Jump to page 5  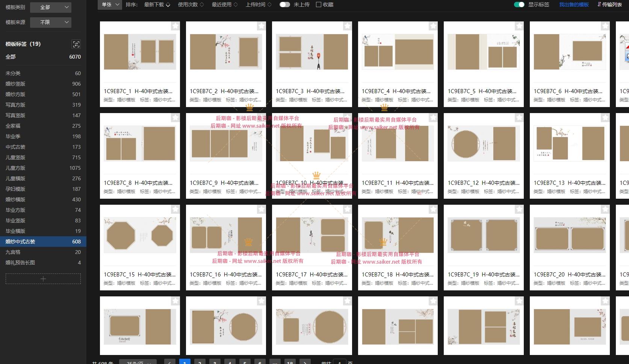245,362
